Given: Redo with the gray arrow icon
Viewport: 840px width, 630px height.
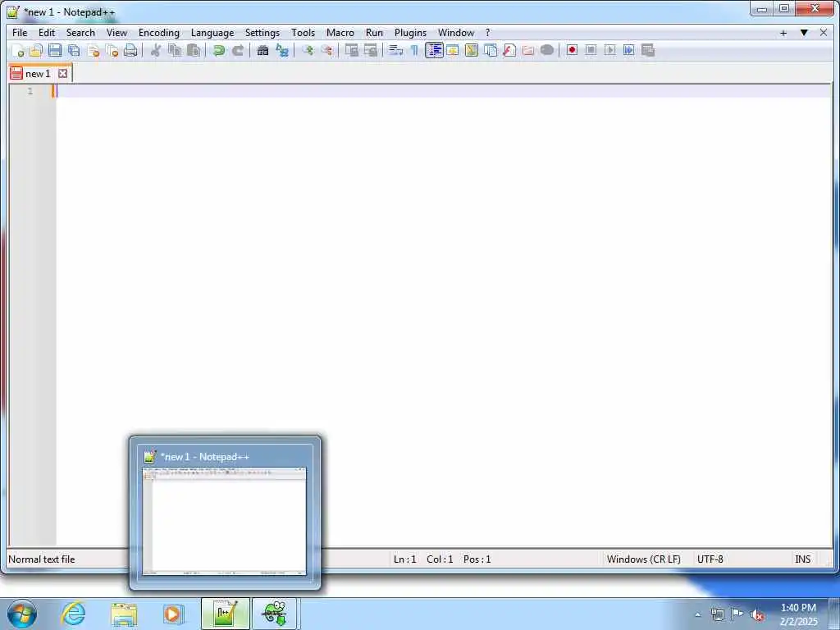Looking at the screenshot, I should [x=237, y=50].
